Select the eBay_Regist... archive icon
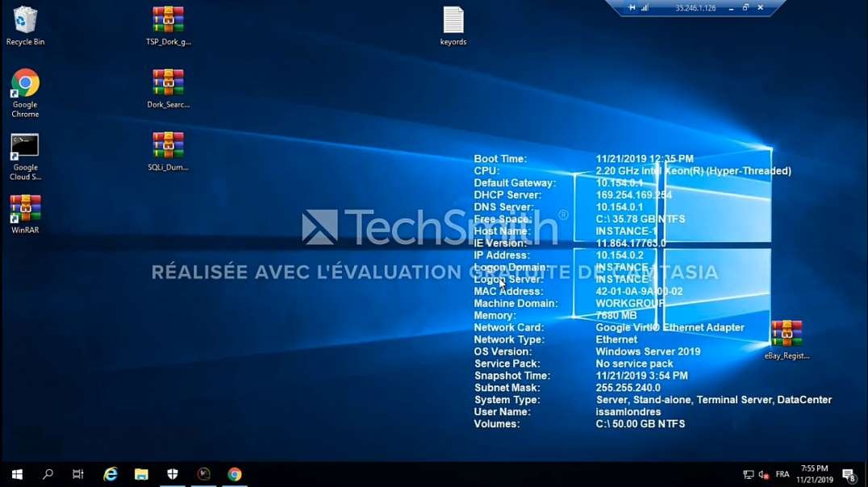The height and width of the screenshot is (487, 868). click(787, 339)
